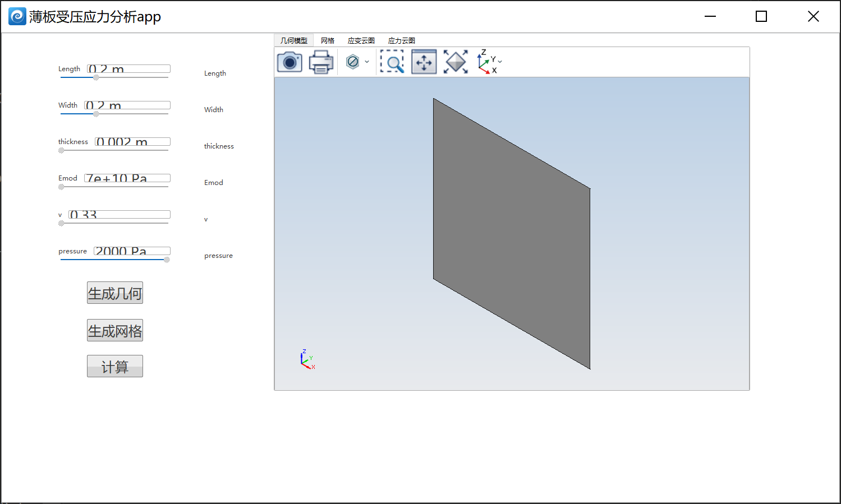841x504 pixels.
Task: Close the 薄板受压应力分析app window
Action: [x=814, y=16]
